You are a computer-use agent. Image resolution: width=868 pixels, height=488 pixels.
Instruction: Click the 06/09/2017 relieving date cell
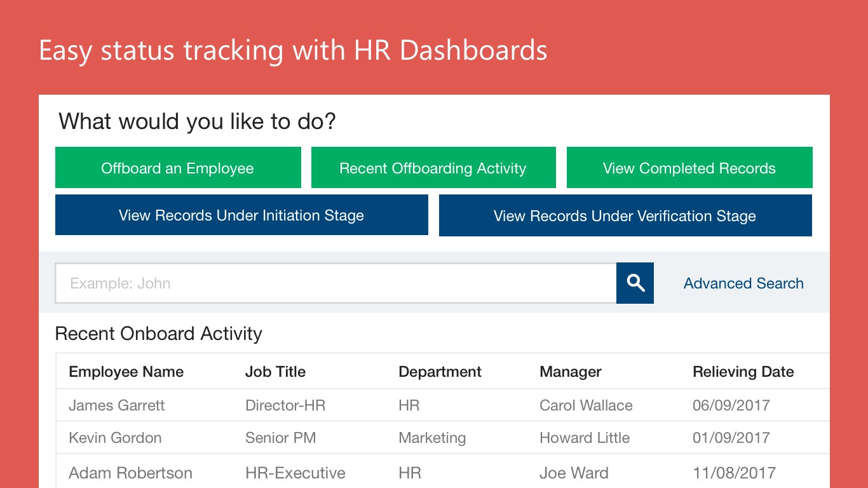tap(731, 405)
